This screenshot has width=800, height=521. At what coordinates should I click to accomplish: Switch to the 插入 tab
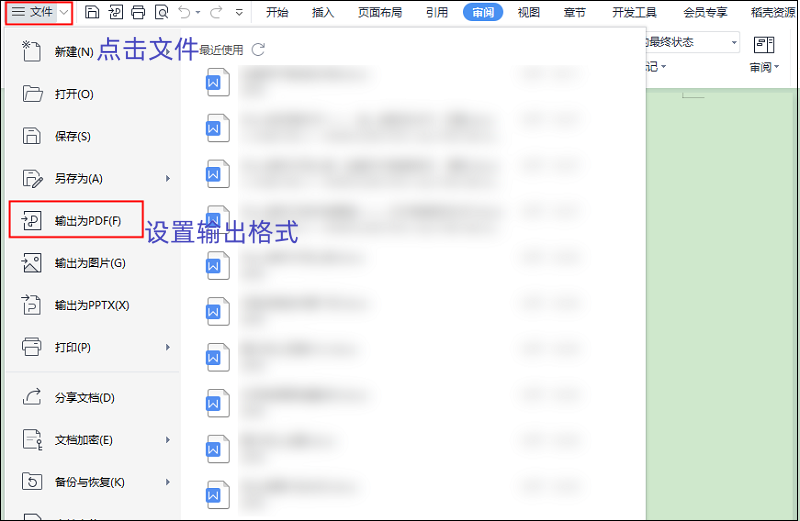coord(323,12)
